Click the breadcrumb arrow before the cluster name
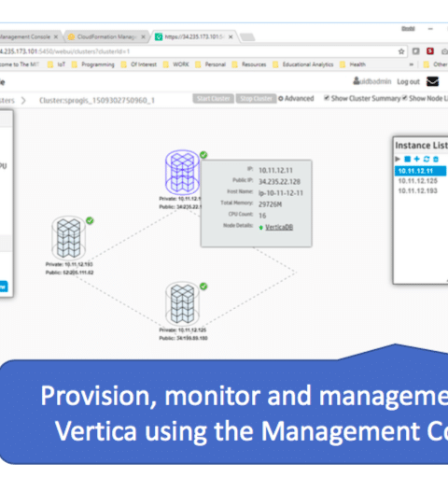 (x=23, y=101)
